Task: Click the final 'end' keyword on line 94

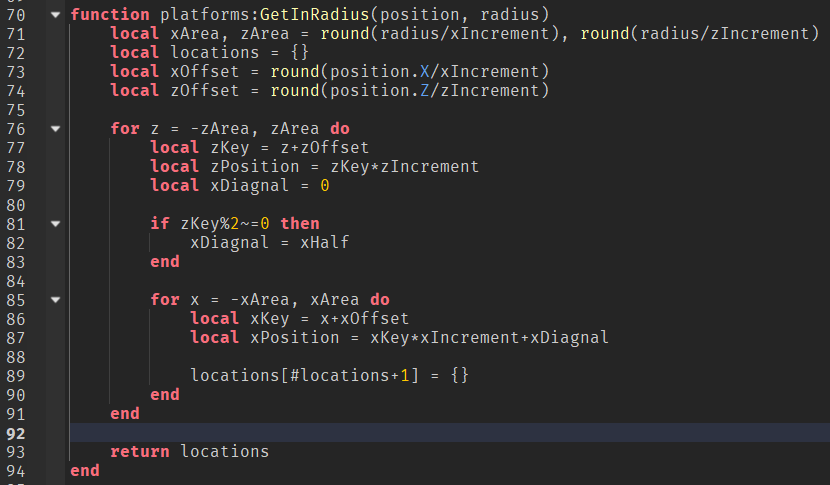Action: 85,471
